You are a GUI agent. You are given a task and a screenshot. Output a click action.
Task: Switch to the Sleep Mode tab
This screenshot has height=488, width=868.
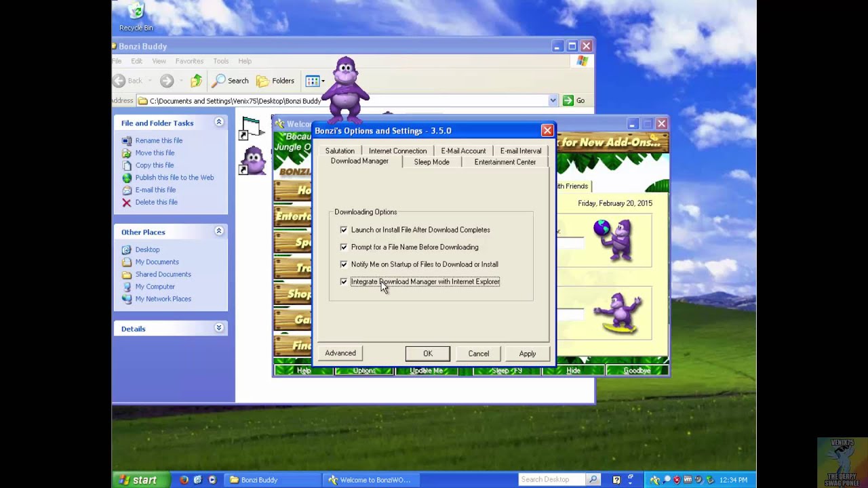(431, 162)
